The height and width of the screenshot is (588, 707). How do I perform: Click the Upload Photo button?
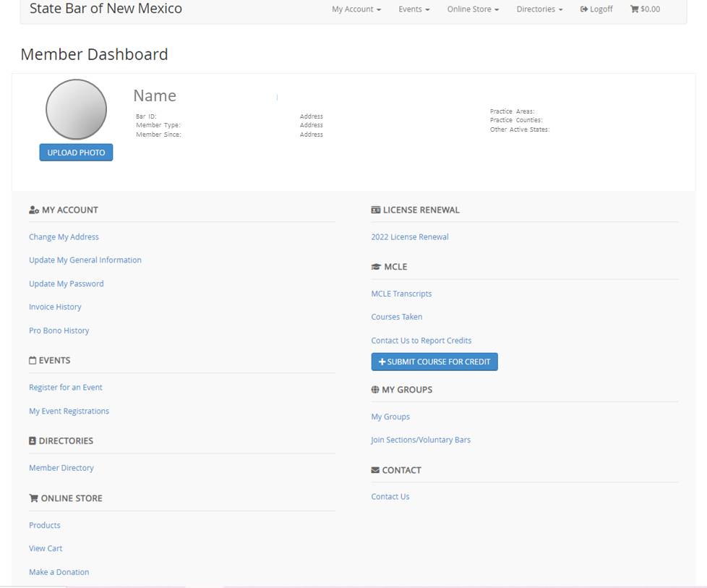pos(76,153)
